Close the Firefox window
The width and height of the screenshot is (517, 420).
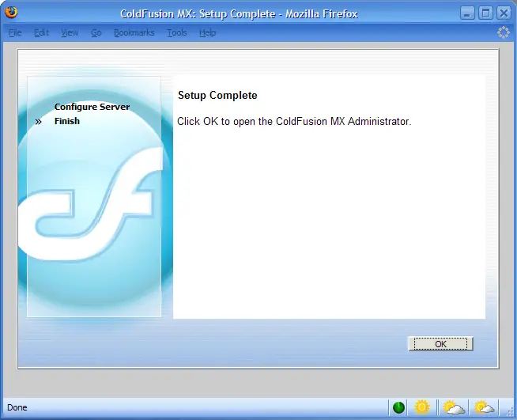pyautogui.click(x=504, y=13)
